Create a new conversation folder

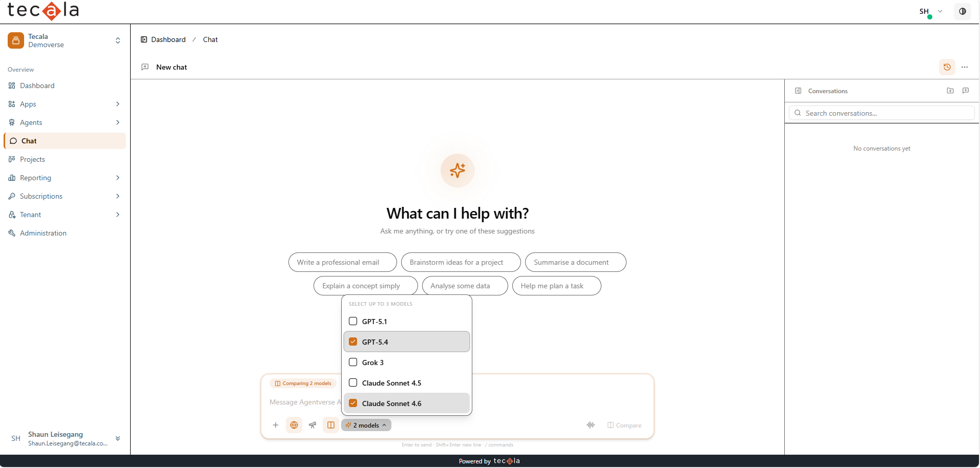click(x=950, y=91)
